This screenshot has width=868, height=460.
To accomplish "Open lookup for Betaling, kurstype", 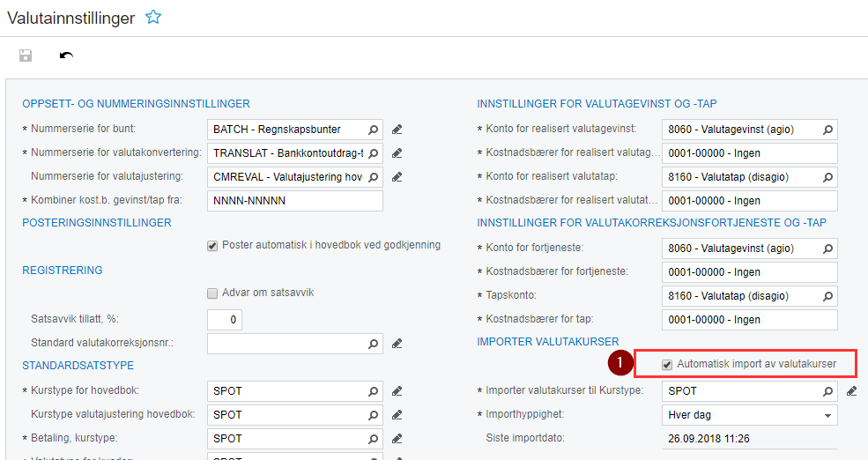I will point(374,439).
